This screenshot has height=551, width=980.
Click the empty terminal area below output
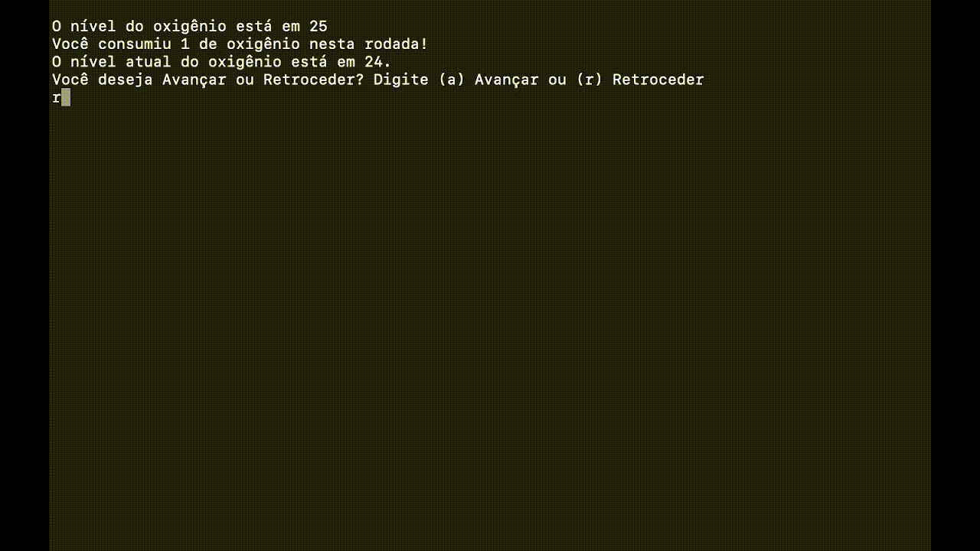[x=490, y=321]
